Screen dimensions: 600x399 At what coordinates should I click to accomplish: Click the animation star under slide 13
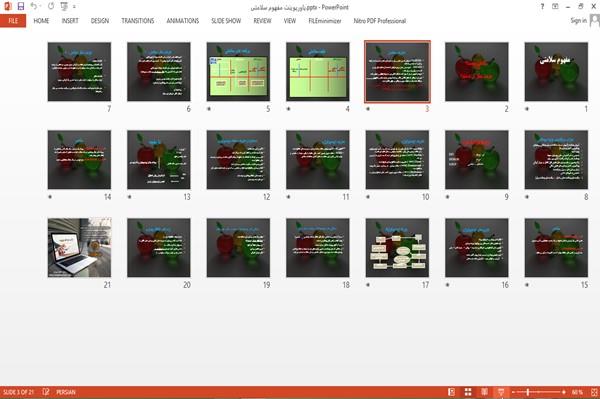point(129,197)
